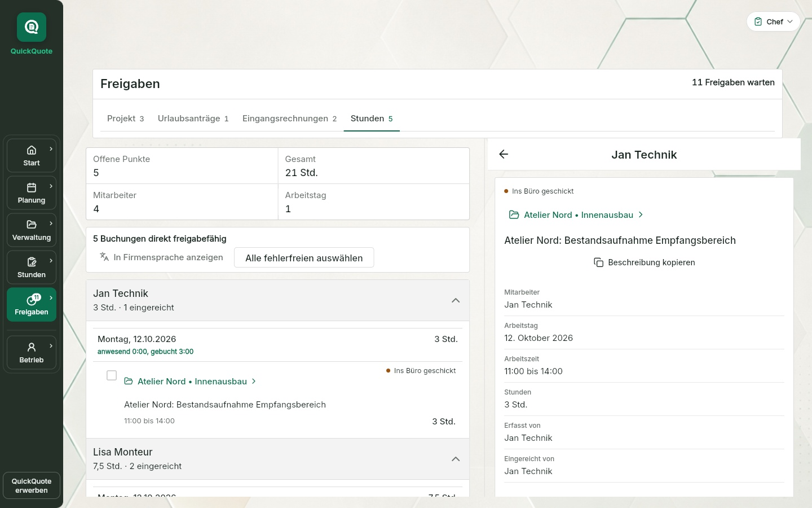Click the Offene Punkte summary card
Viewport: 812px width, 508px height.
(182, 166)
